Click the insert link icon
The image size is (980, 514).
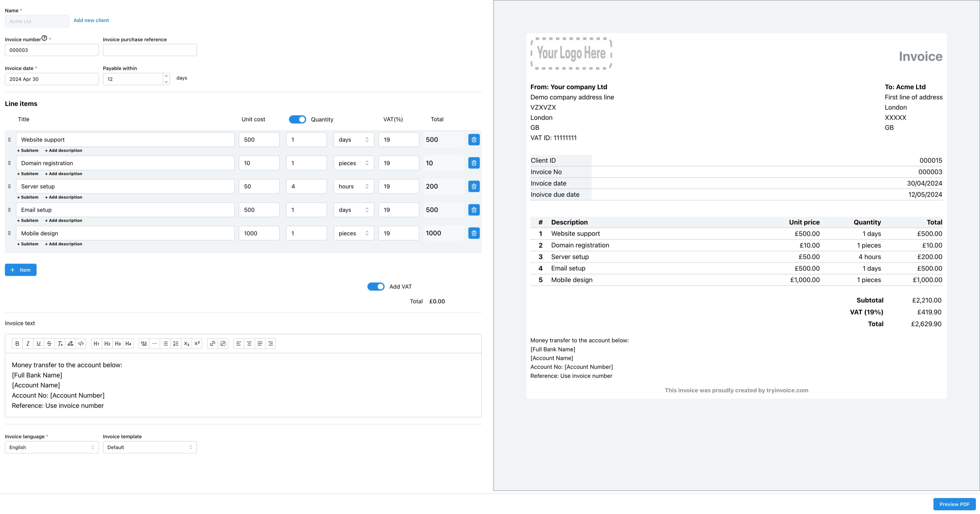[213, 344]
